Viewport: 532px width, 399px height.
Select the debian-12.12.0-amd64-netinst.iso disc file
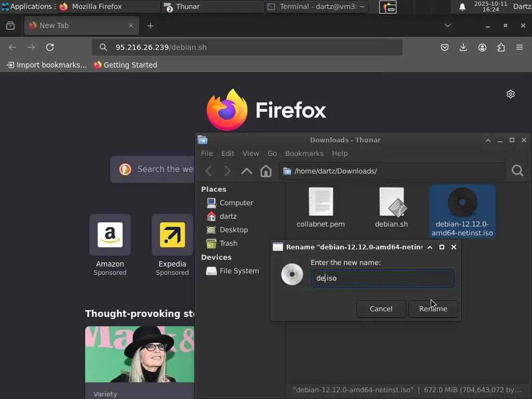pos(462,211)
